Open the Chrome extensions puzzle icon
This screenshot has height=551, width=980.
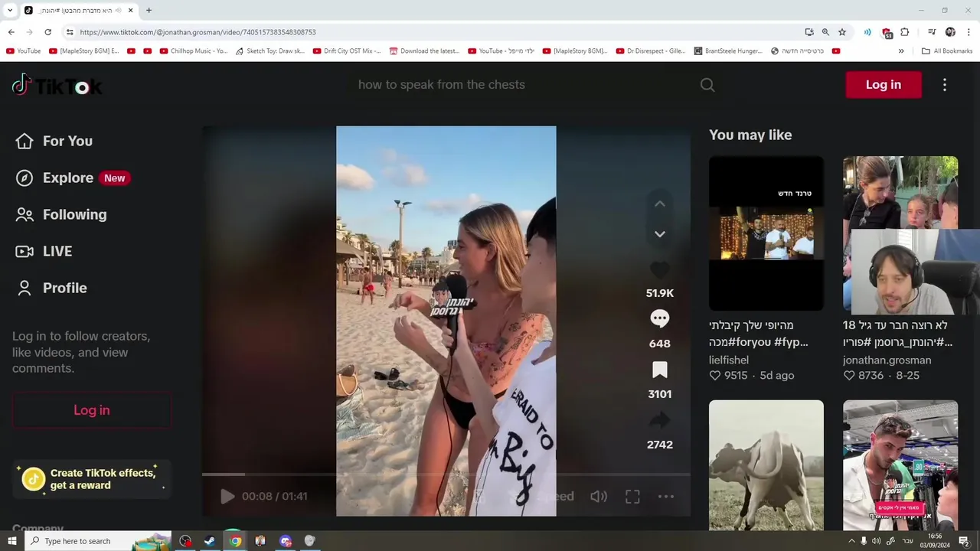coord(905,32)
